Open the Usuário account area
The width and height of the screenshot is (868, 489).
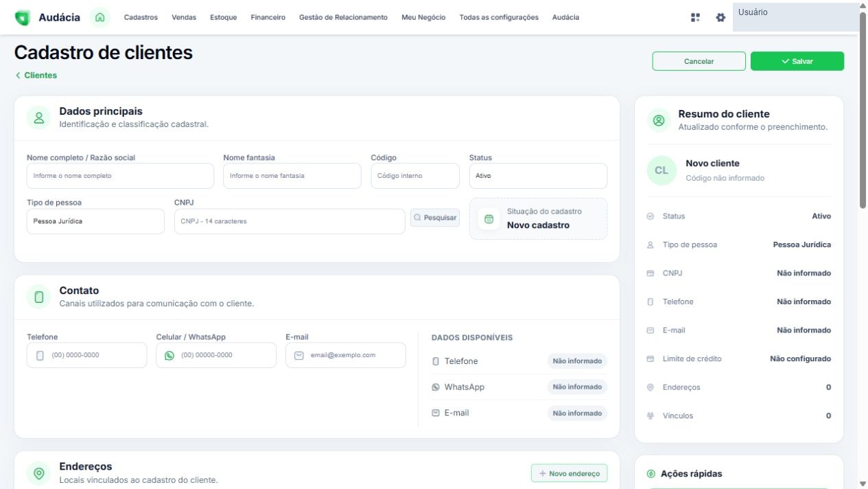click(795, 17)
